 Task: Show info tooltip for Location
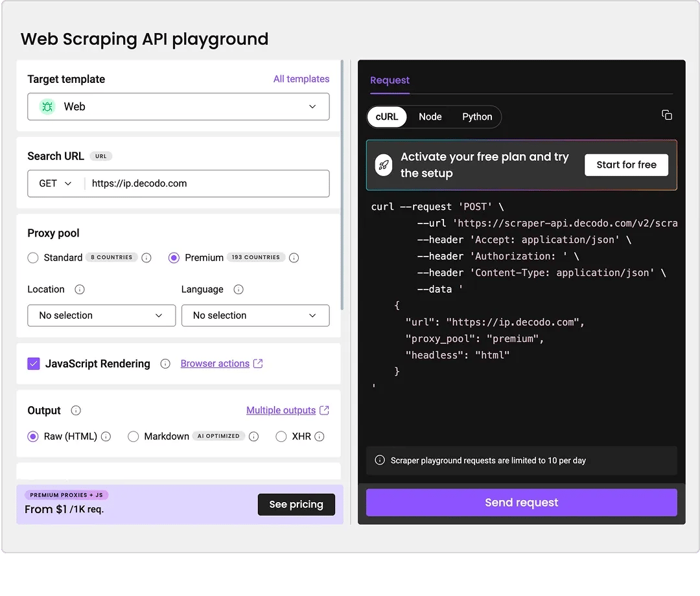point(80,290)
